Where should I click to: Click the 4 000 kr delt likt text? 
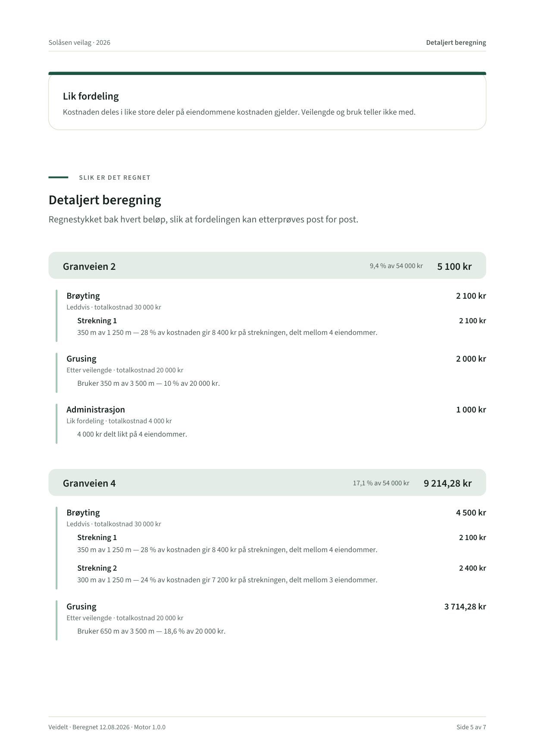tap(132, 434)
